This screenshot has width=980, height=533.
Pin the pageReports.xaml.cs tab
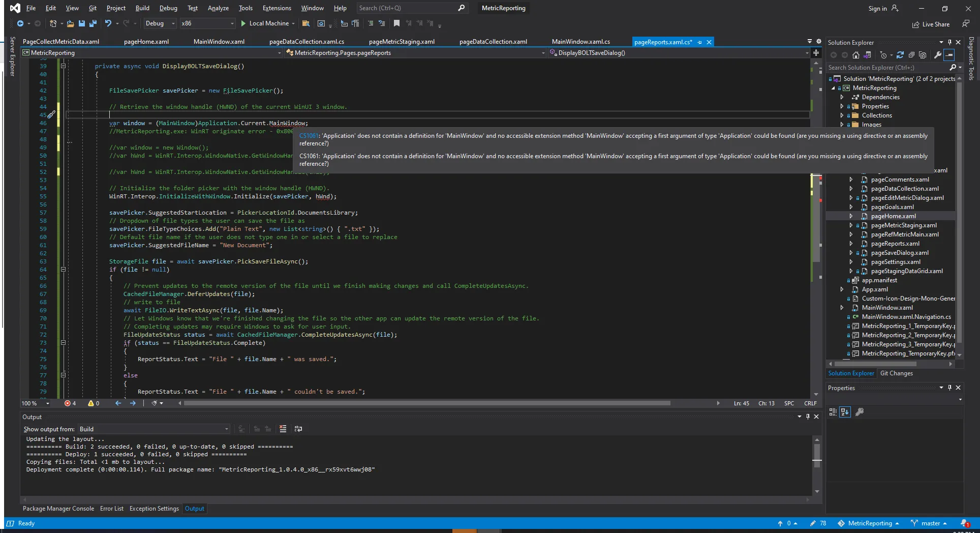coord(700,42)
